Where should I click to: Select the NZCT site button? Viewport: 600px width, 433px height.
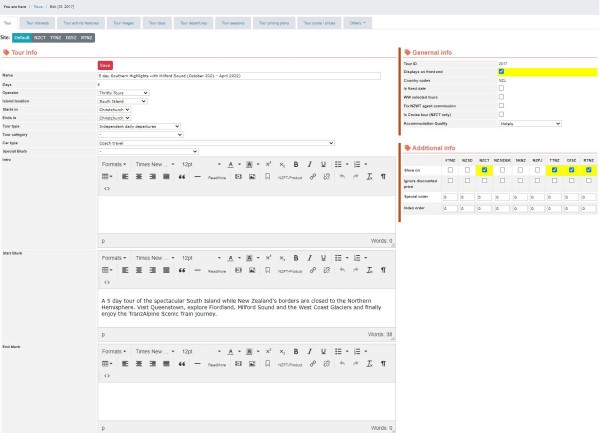pyautogui.click(x=40, y=38)
